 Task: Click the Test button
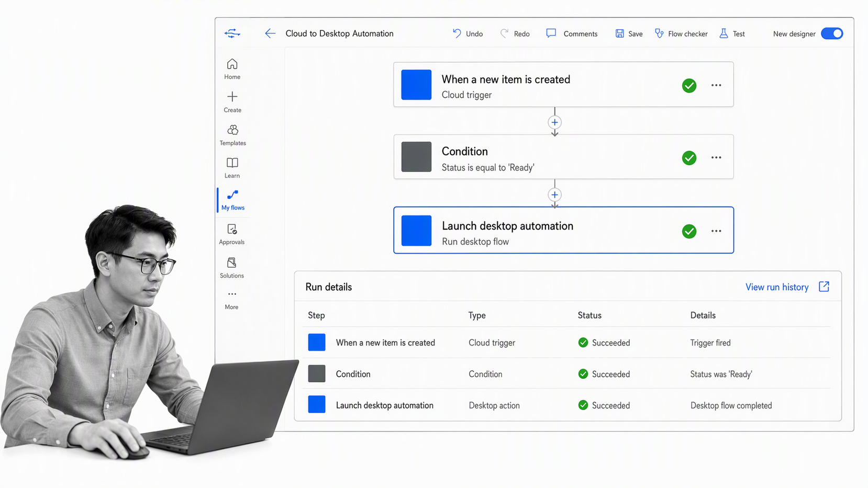732,33
